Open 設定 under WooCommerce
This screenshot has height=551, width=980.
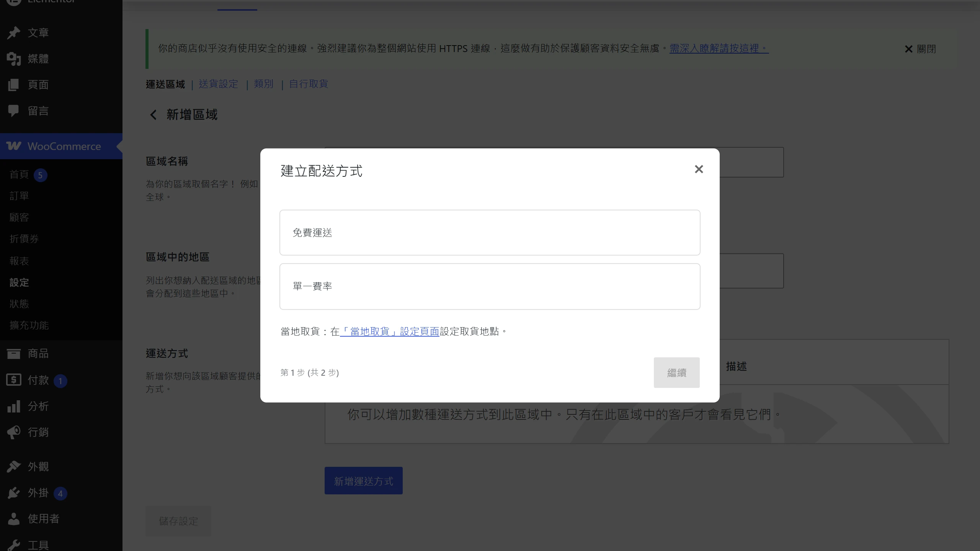pyautogui.click(x=19, y=283)
